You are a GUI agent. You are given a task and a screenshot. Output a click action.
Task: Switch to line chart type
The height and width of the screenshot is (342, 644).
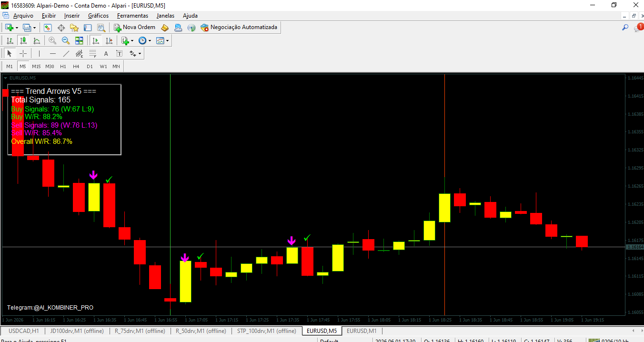pos(37,40)
